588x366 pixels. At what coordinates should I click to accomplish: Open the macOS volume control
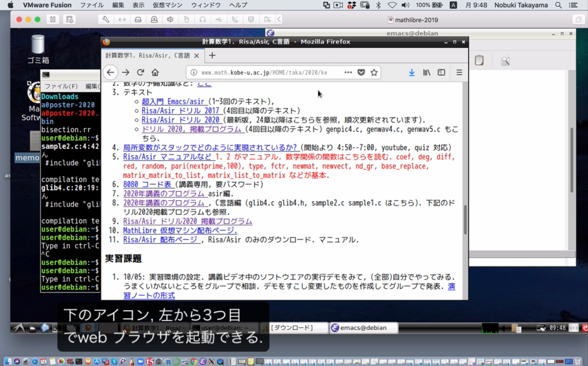pyautogui.click(x=405, y=5)
